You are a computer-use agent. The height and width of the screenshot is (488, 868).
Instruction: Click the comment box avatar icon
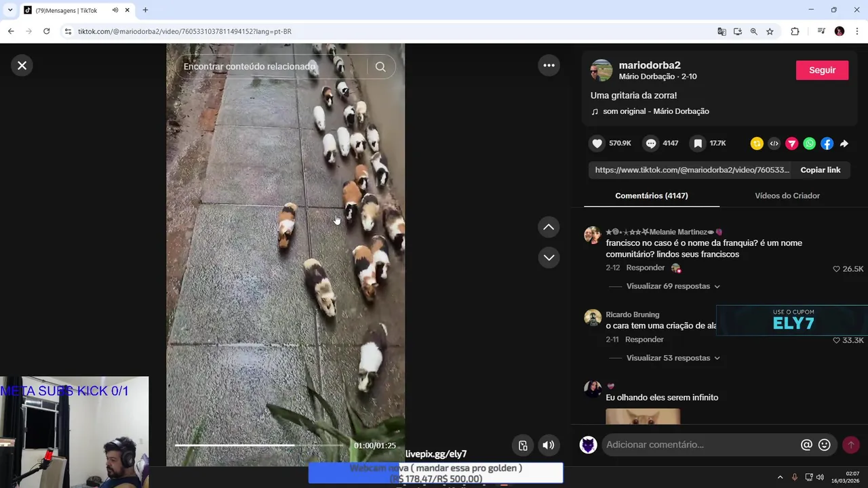589,445
